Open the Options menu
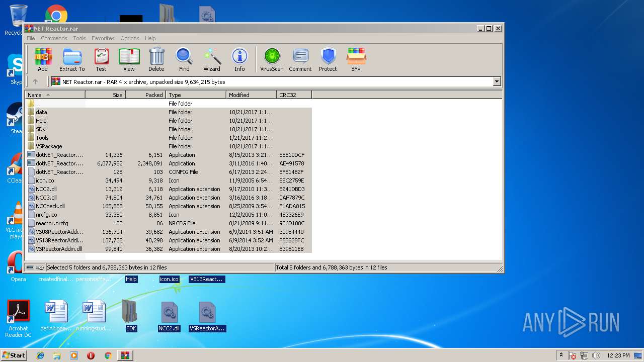 point(129,38)
